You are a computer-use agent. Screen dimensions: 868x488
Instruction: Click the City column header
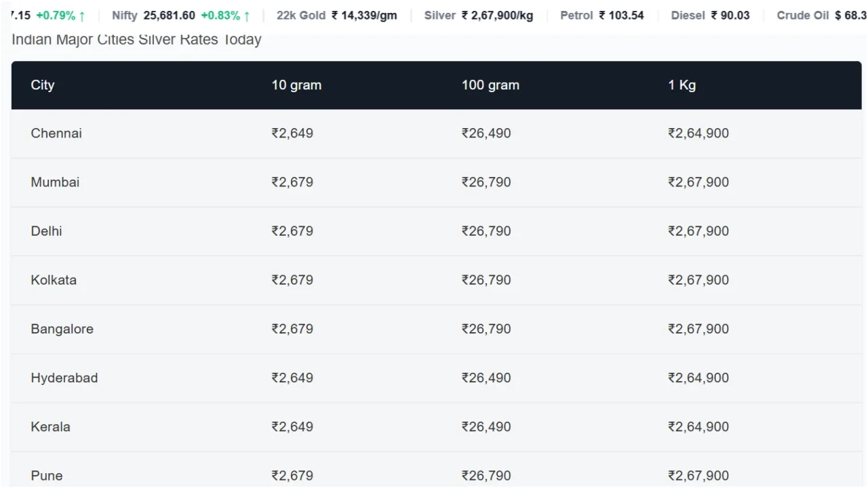coord(42,85)
